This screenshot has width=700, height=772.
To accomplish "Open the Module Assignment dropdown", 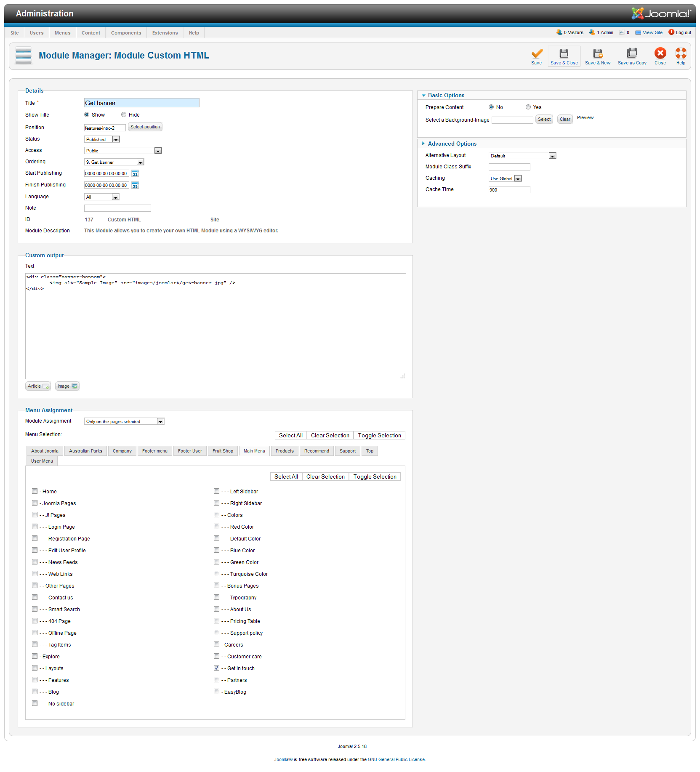I will [x=125, y=421].
